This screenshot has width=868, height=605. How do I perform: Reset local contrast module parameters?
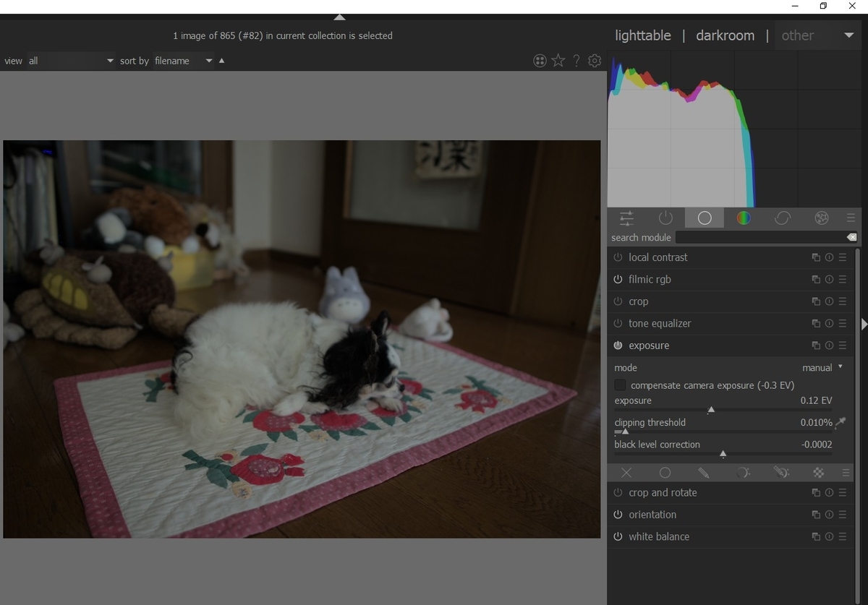(829, 257)
